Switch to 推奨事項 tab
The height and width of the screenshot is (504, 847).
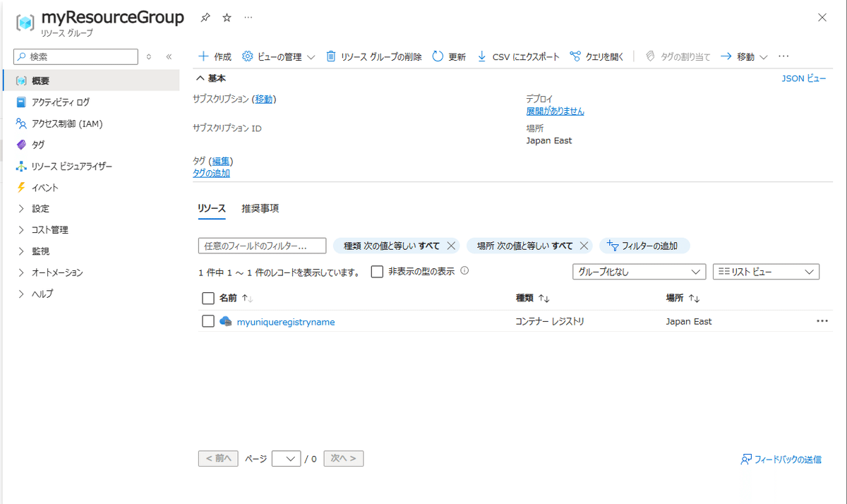tap(260, 208)
